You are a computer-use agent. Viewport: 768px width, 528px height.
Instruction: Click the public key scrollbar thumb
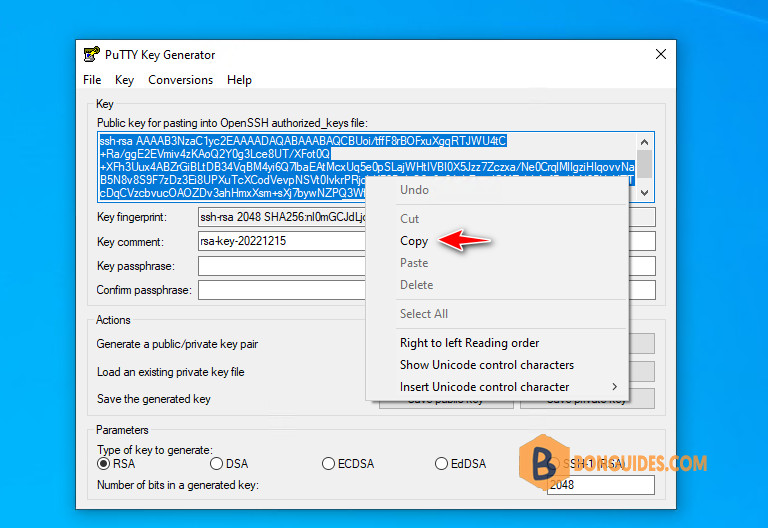click(x=645, y=164)
